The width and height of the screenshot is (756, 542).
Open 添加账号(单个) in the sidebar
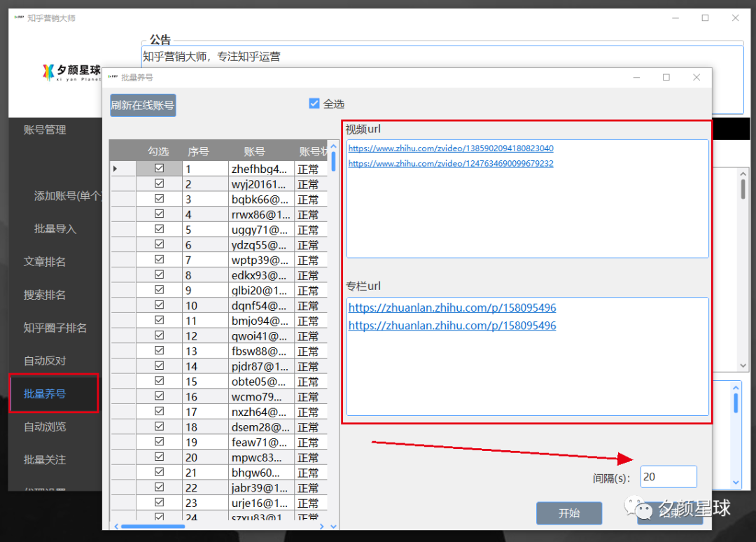67,196
